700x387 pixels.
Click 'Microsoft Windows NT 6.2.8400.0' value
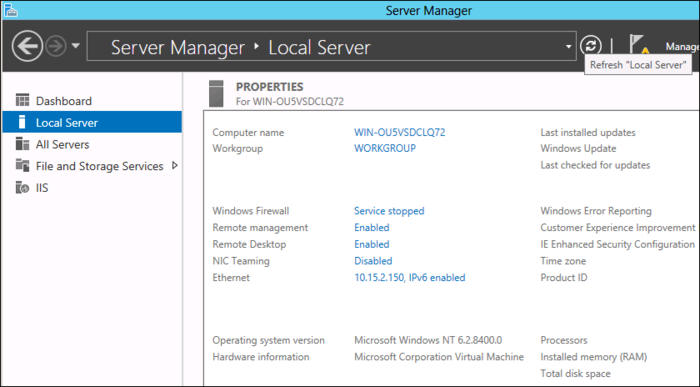(x=428, y=340)
